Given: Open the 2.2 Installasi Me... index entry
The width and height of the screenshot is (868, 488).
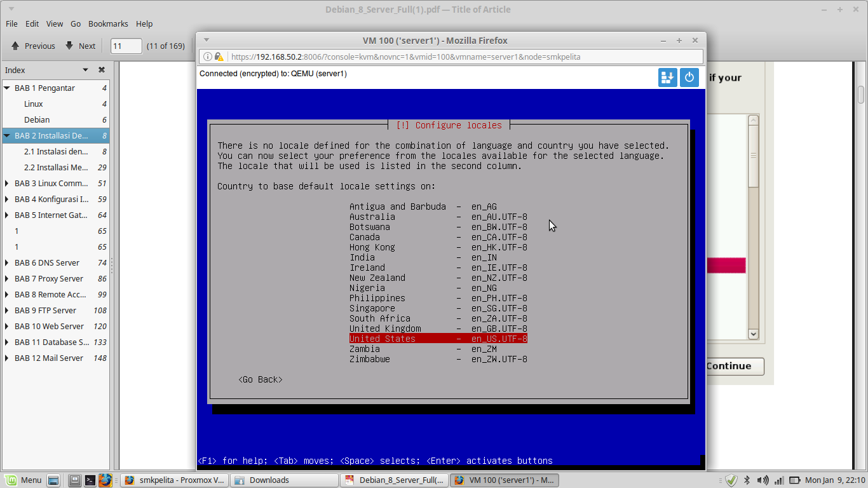Looking at the screenshot, I should coord(56,167).
